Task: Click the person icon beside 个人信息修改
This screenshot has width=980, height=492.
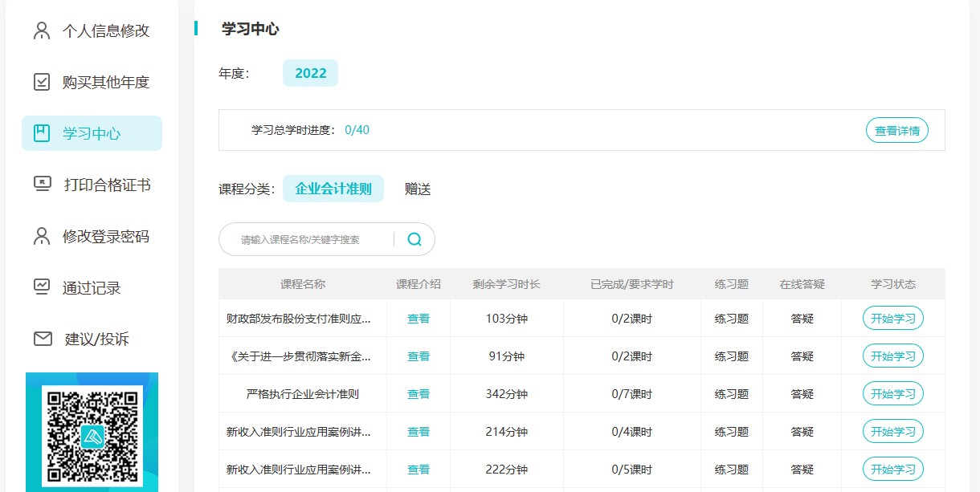Action: [x=42, y=31]
